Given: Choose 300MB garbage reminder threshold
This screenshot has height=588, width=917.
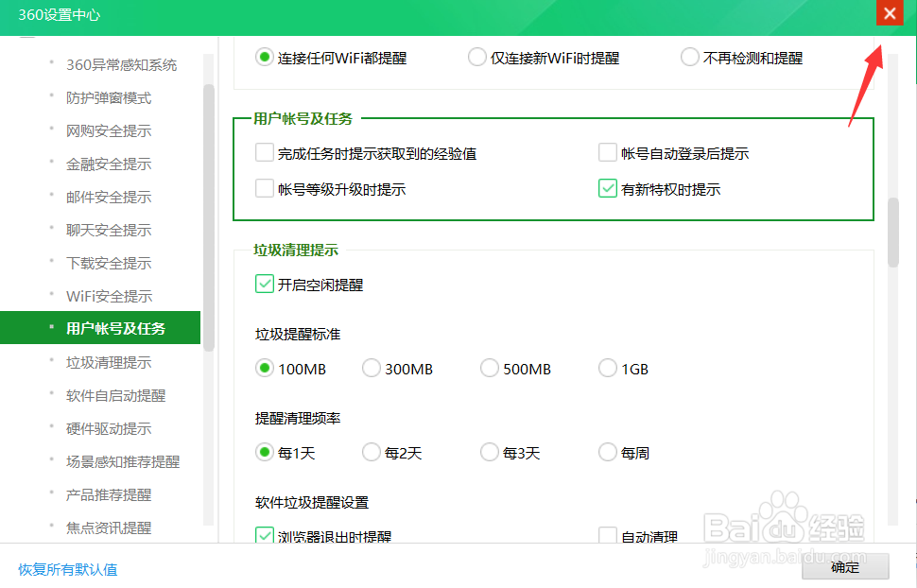Looking at the screenshot, I should (372, 369).
